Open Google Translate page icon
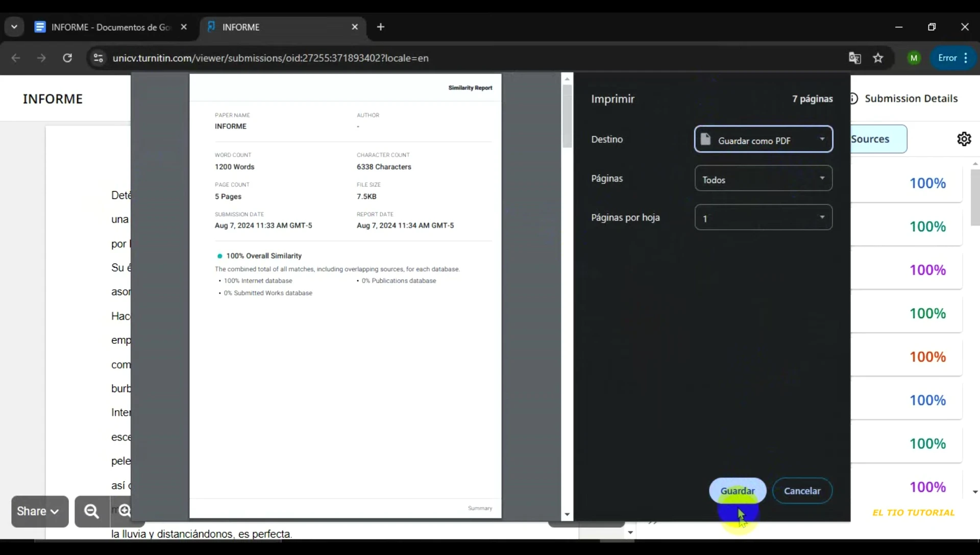The image size is (980, 555). tap(855, 58)
